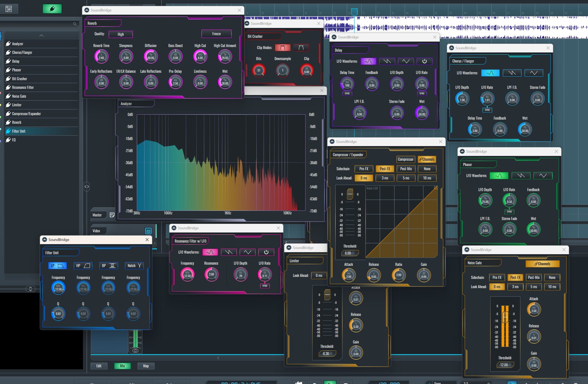Click the video snapshot icon in Video panel
Screen dimensions: 588x384
[148, 231]
